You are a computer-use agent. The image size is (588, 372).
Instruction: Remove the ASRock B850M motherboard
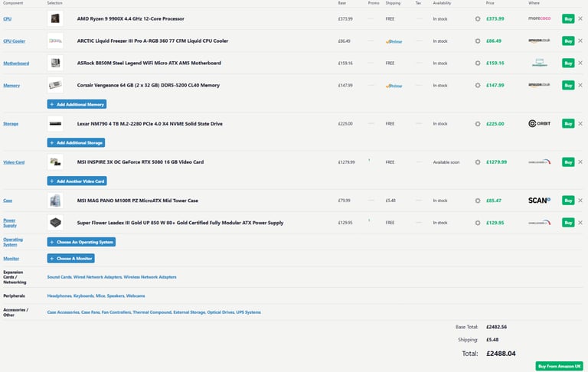point(580,63)
